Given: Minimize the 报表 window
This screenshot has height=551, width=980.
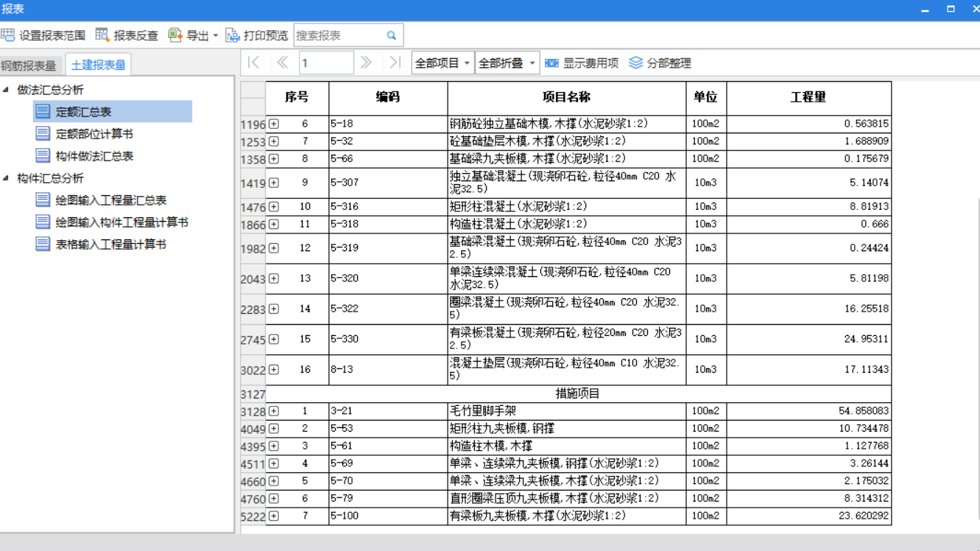Looking at the screenshot, I should [x=926, y=10].
